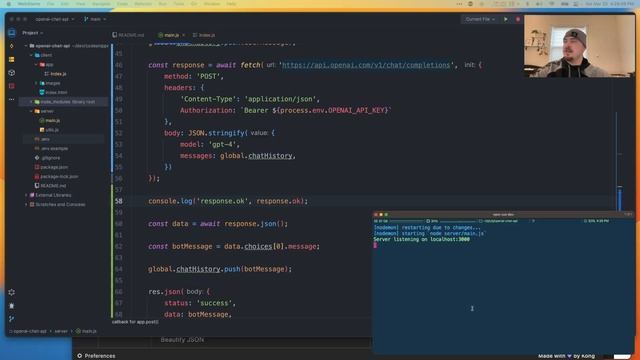The height and width of the screenshot is (360, 640).
Task: Click the server breadcrumb in the status bar
Action: (x=61, y=331)
